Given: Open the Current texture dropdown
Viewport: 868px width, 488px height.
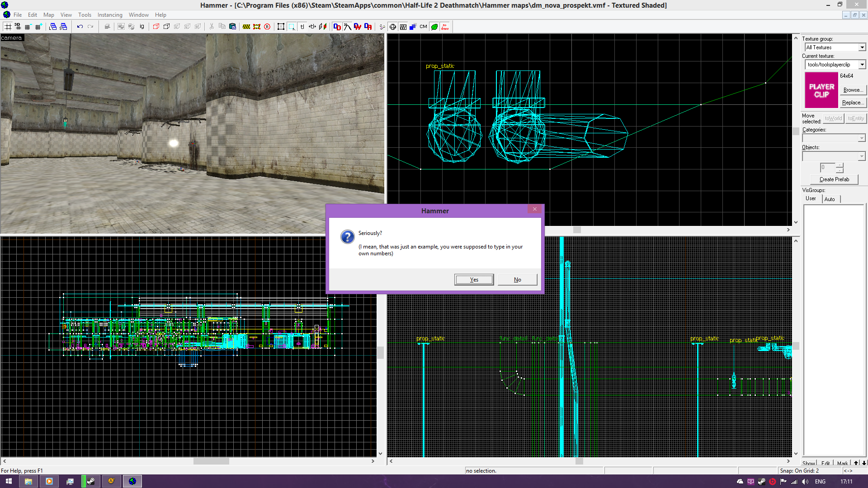Looking at the screenshot, I should (862, 65).
